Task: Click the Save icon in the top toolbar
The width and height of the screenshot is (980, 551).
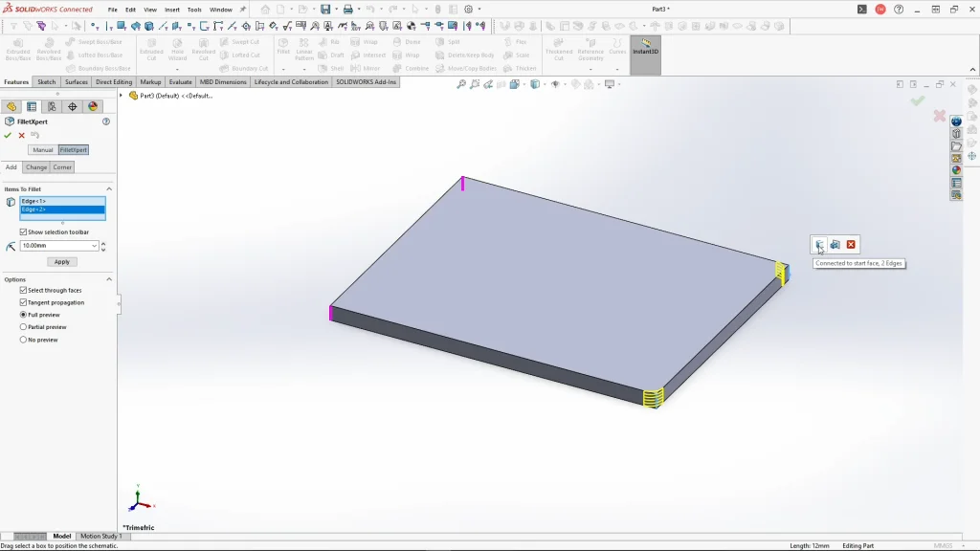Action: [x=325, y=10]
